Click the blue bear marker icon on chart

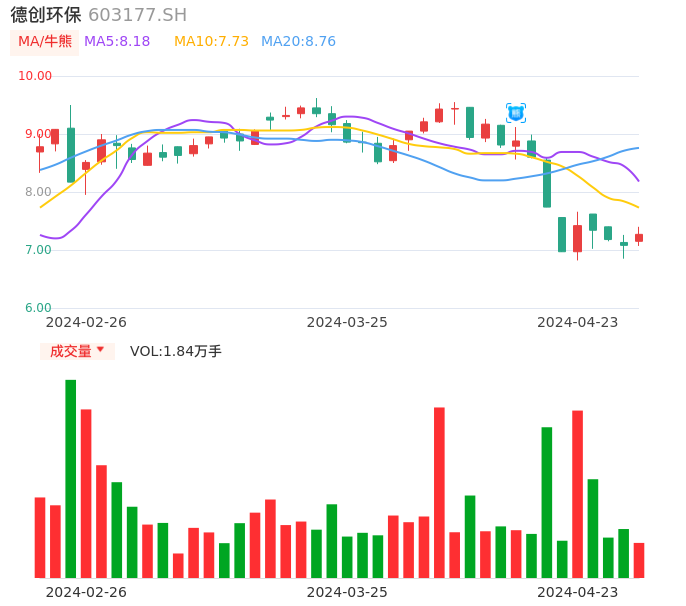click(515, 113)
